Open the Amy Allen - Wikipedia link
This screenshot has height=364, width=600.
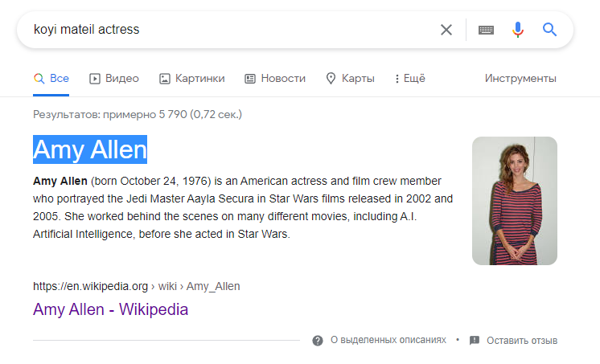(x=110, y=309)
